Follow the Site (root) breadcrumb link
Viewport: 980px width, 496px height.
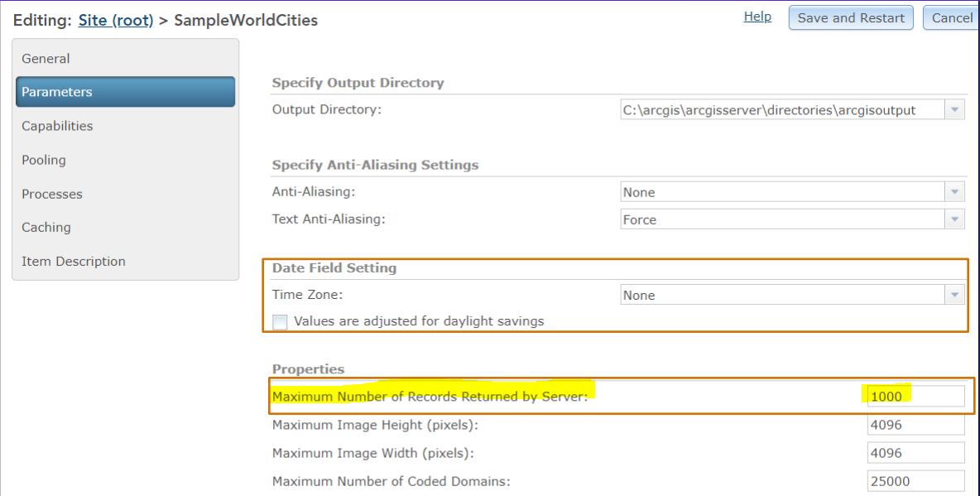pos(116,21)
